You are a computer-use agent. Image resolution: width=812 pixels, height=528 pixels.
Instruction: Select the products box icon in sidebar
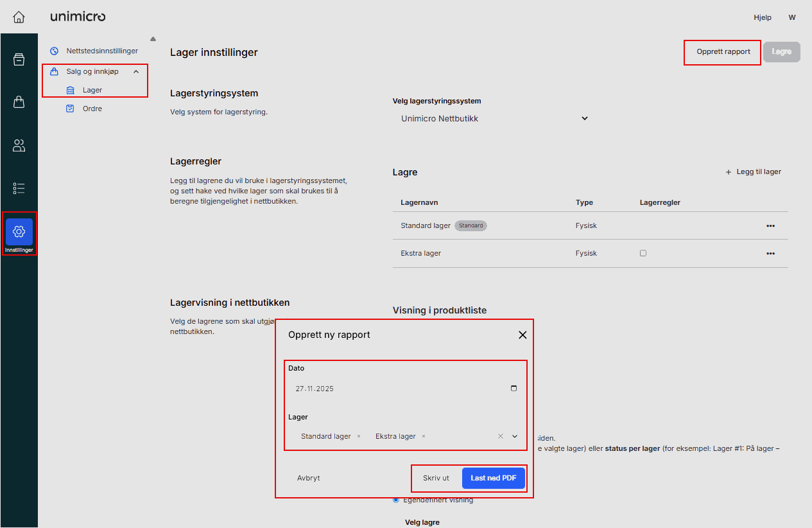coord(19,58)
